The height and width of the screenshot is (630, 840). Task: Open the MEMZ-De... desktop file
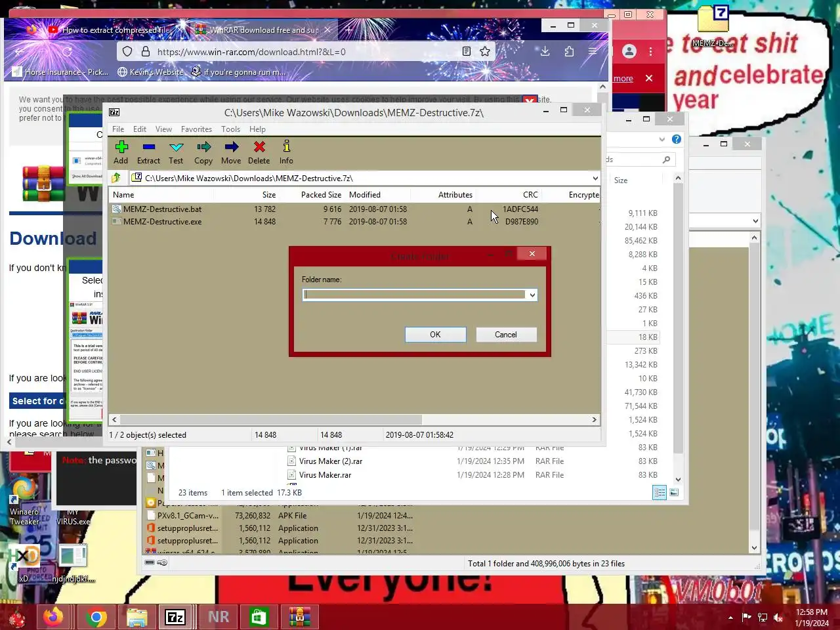(713, 28)
